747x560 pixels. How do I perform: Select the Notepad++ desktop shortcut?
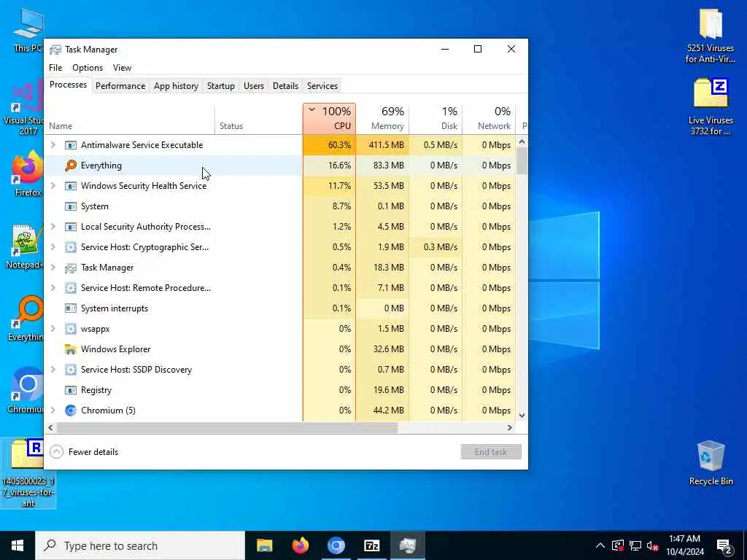pyautogui.click(x=24, y=246)
